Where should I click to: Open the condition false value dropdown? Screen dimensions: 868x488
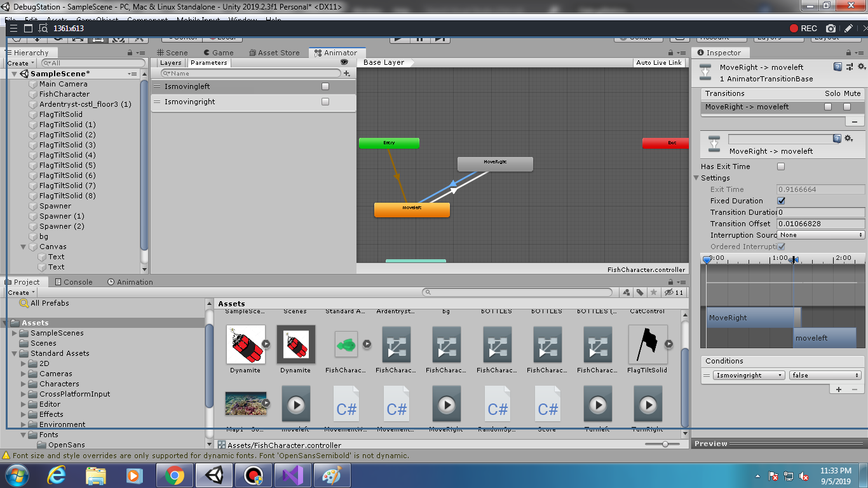825,376
